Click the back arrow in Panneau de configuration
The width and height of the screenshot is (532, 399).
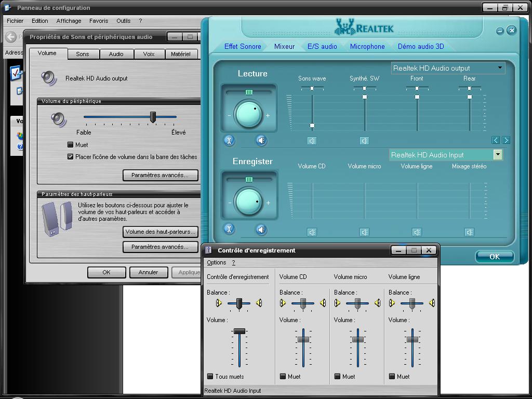point(11,37)
